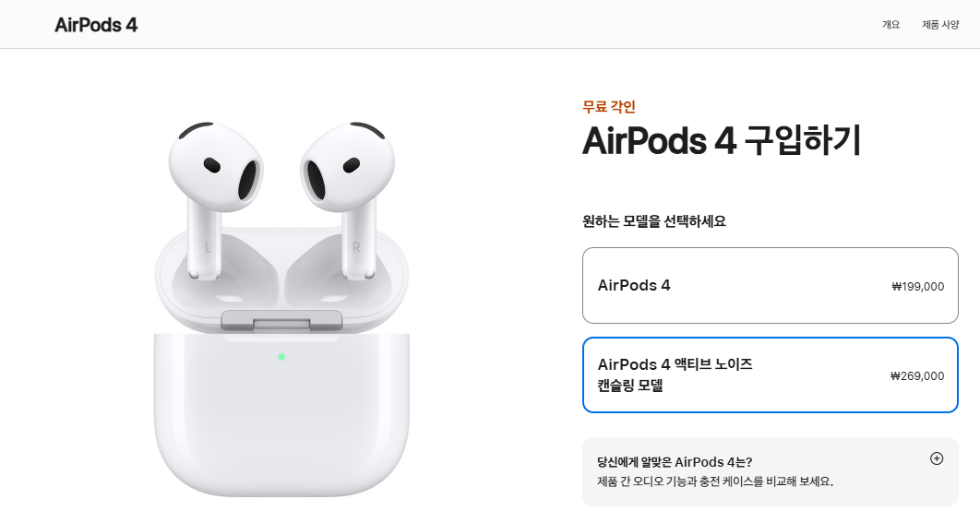
Task: Choose AirPods 4 액티브 노이즈 캔슬링 모델
Action: pyautogui.click(x=770, y=374)
